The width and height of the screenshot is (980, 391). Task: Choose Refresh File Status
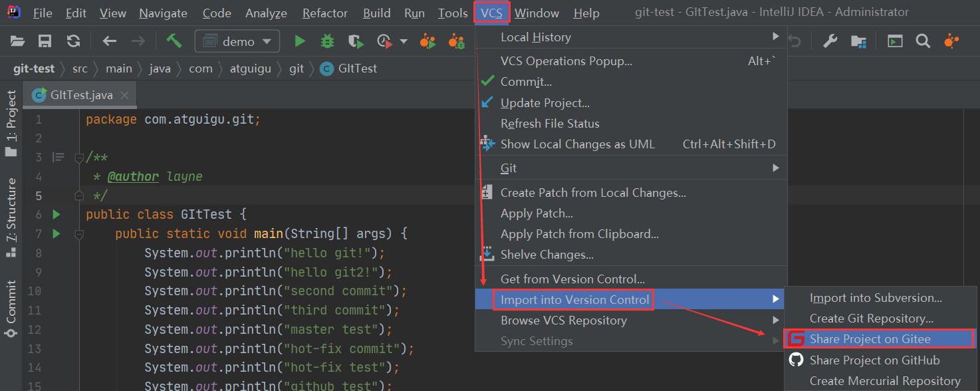point(631,124)
